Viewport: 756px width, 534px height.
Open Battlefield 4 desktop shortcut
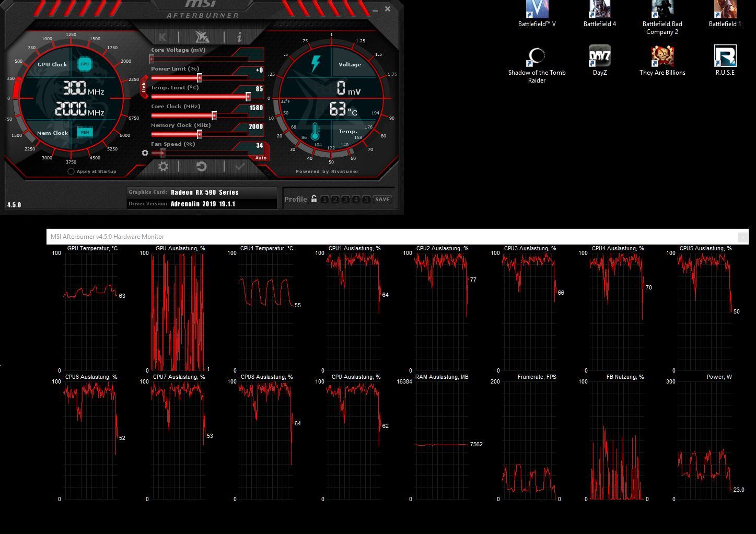pos(600,14)
